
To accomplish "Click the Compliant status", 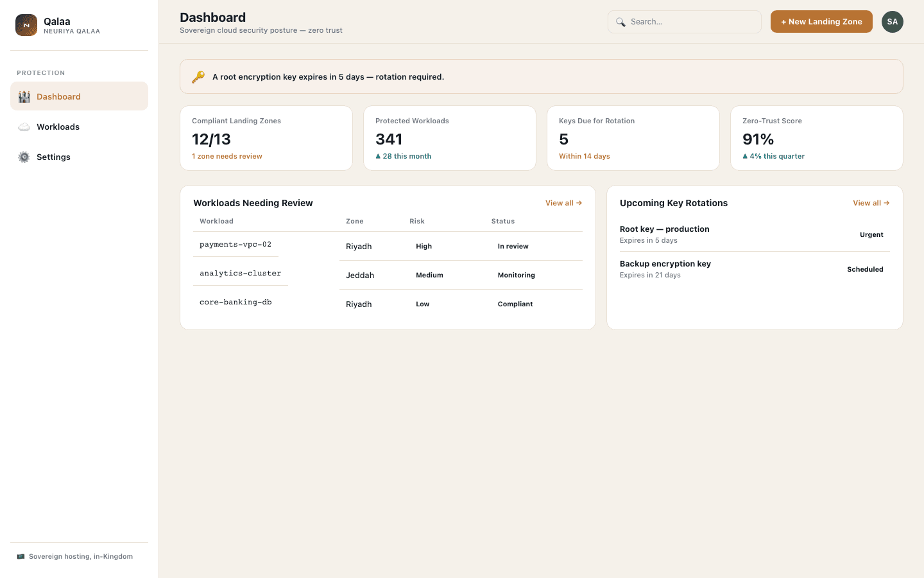I will click(515, 304).
